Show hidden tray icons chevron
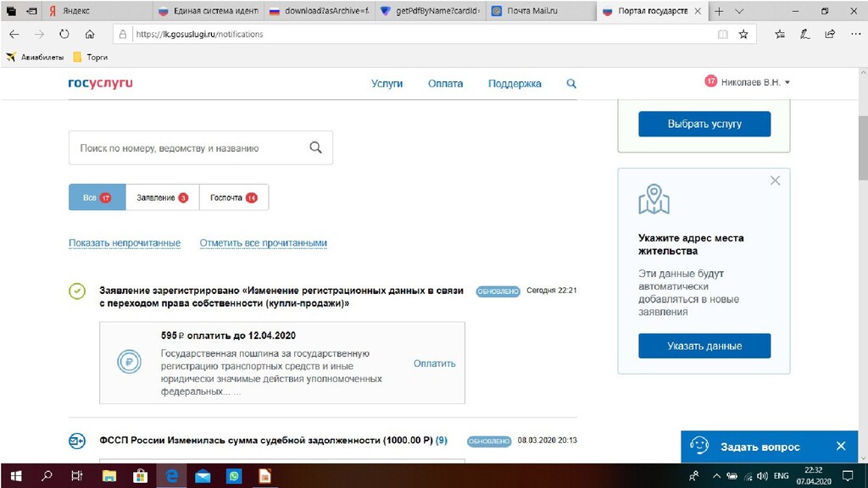Viewport: 868px width, 488px height. [717, 476]
